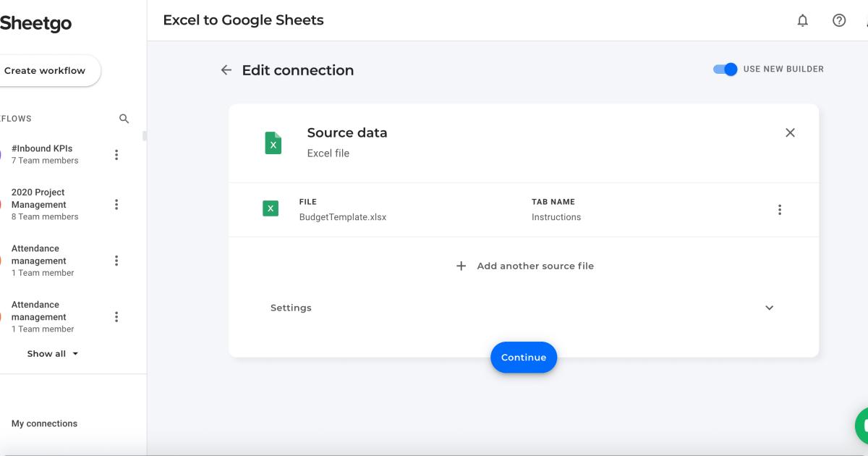Open the #Inbound KPIs workflow
Image resolution: width=868 pixels, height=456 pixels.
tap(43, 148)
